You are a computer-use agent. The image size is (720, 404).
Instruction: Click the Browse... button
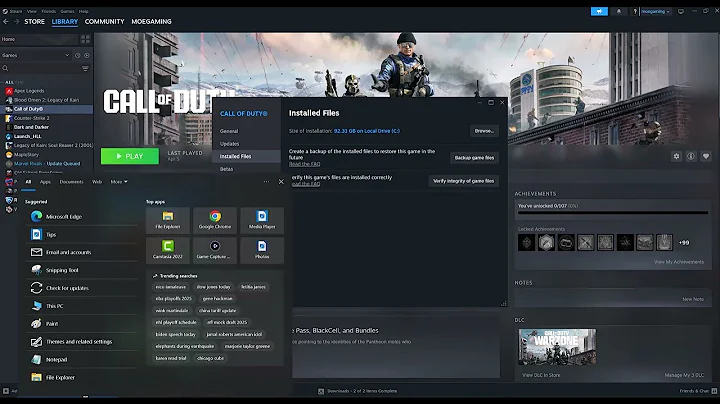484,131
